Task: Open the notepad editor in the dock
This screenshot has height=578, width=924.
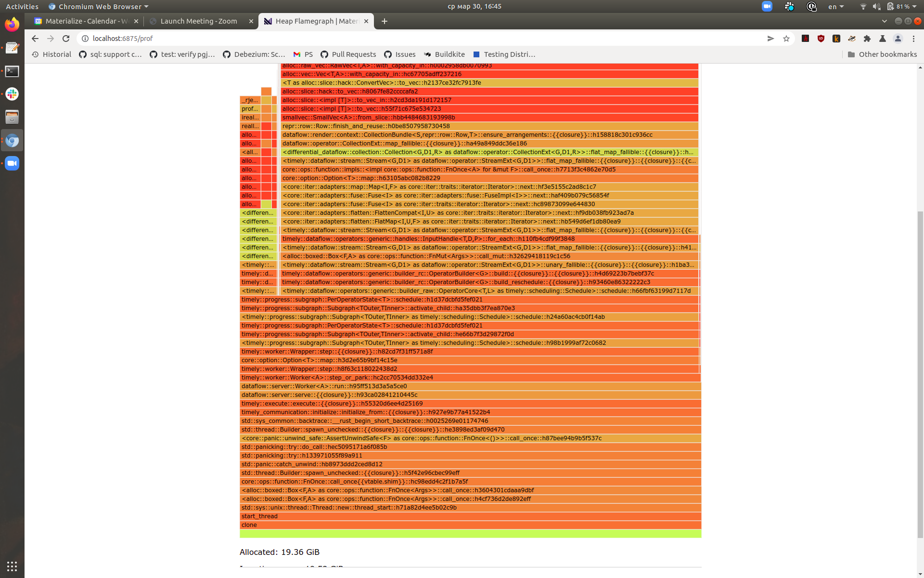Action: (12, 48)
